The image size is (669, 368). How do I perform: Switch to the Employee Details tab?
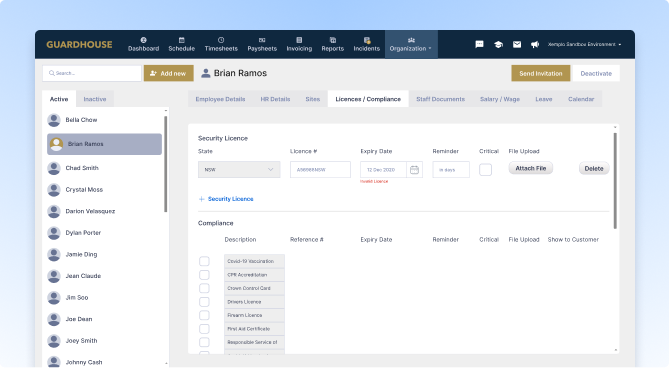(x=220, y=99)
